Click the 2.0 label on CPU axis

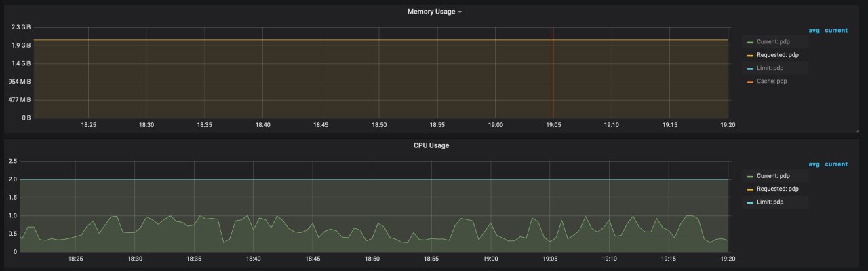point(12,179)
